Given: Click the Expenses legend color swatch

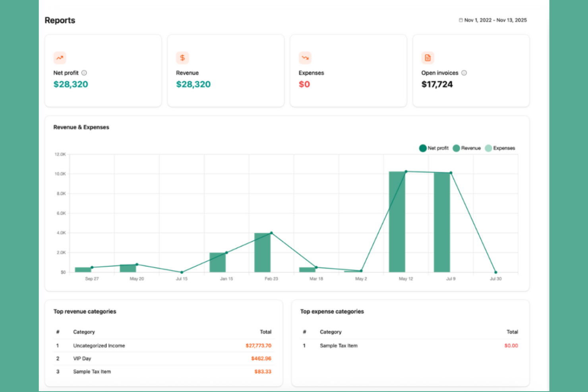Looking at the screenshot, I should click(487, 148).
